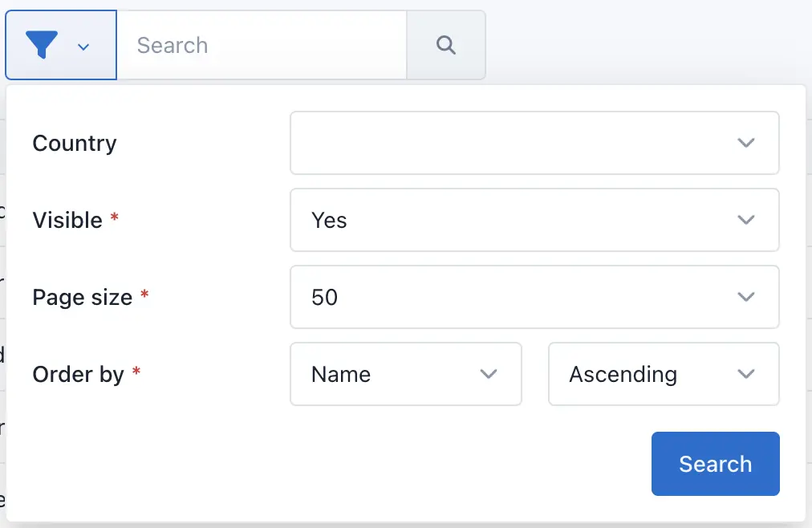The image size is (812, 528).
Task: Click the Visible field label
Action: click(67, 221)
